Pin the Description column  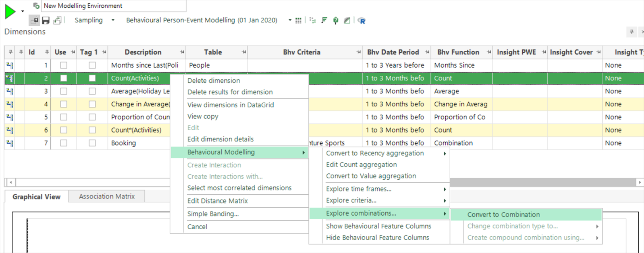(182, 52)
